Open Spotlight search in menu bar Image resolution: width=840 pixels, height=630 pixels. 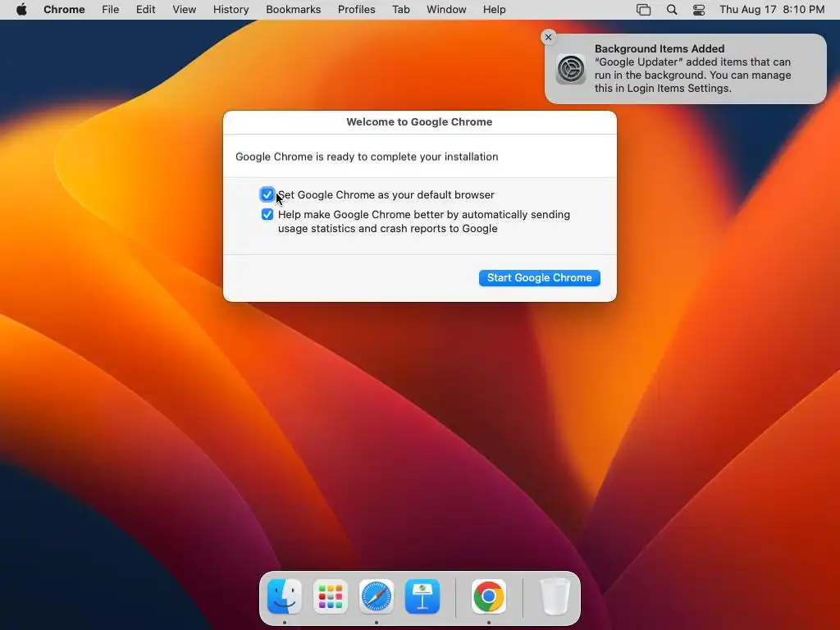coord(672,10)
